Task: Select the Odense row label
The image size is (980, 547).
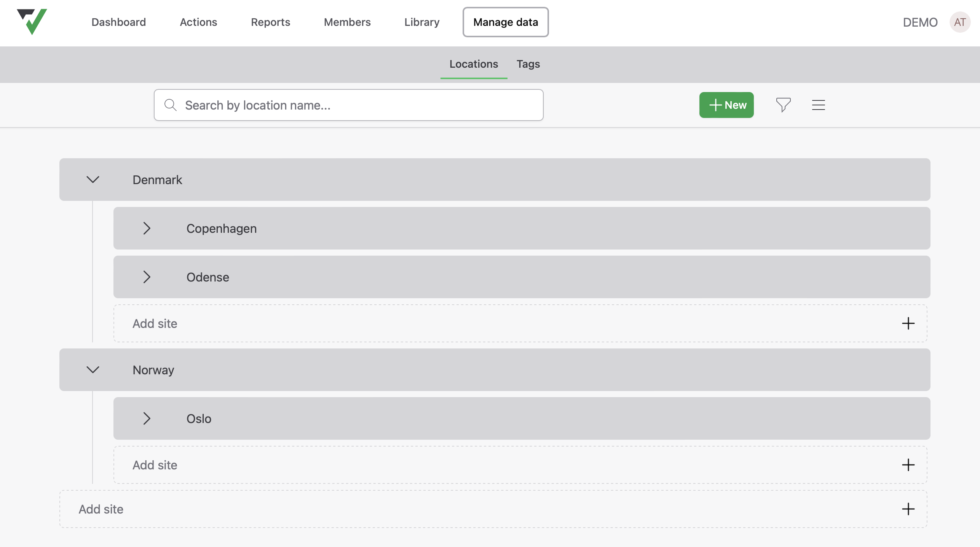Action: click(208, 277)
